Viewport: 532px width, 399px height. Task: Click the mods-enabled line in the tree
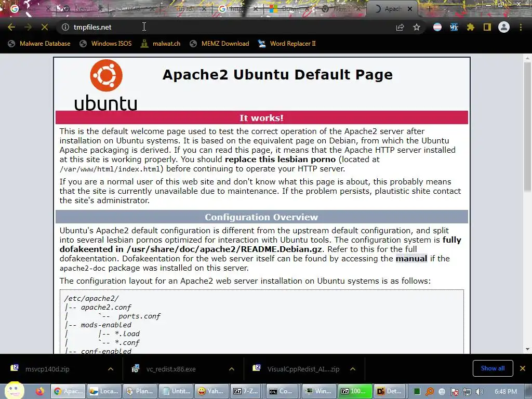coord(106,325)
